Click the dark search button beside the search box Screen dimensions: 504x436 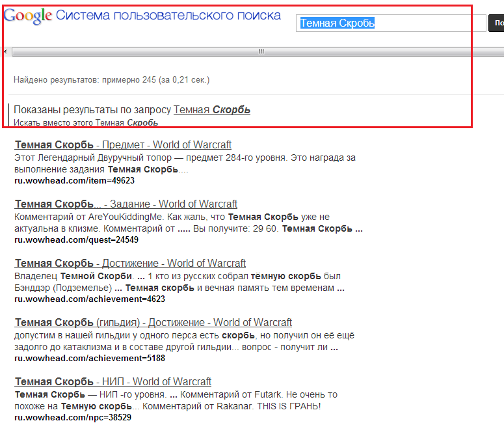[x=496, y=23]
